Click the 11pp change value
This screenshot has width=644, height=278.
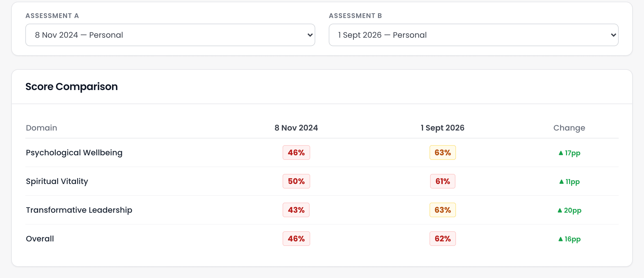pos(569,182)
